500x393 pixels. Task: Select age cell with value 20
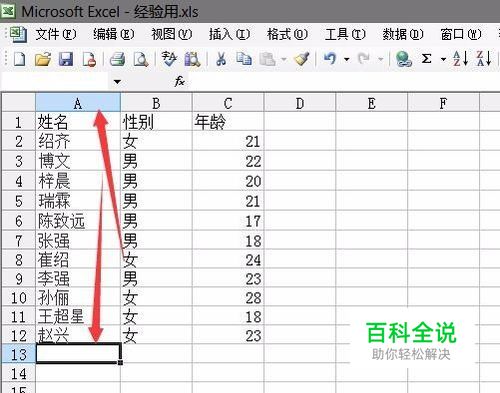228,181
